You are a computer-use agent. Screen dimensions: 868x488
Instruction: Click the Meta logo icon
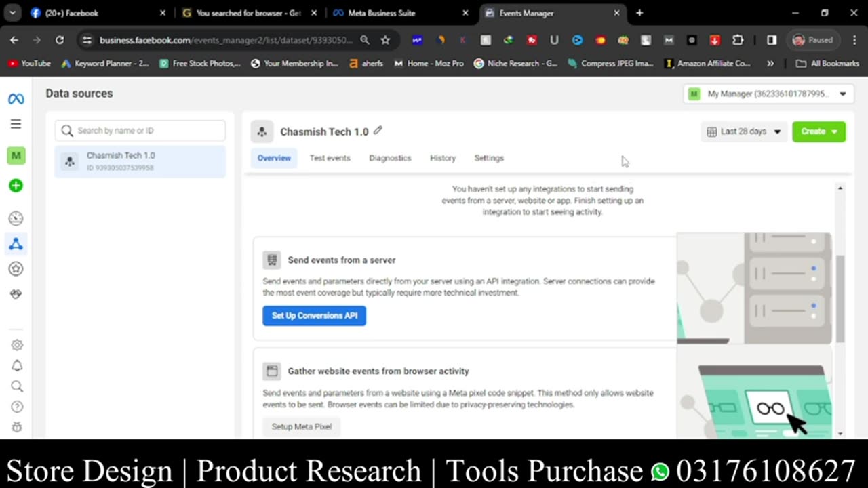point(16,99)
